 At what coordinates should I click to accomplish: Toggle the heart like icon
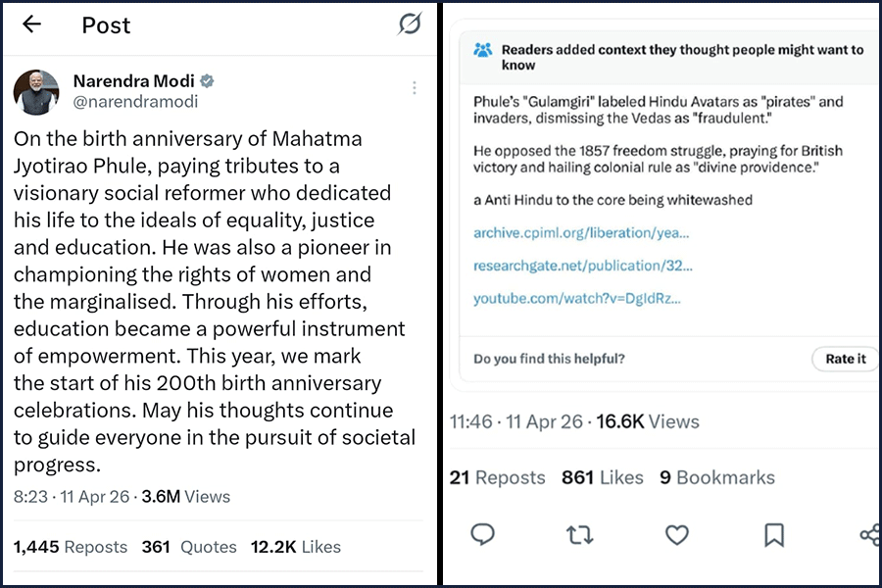pos(677,534)
